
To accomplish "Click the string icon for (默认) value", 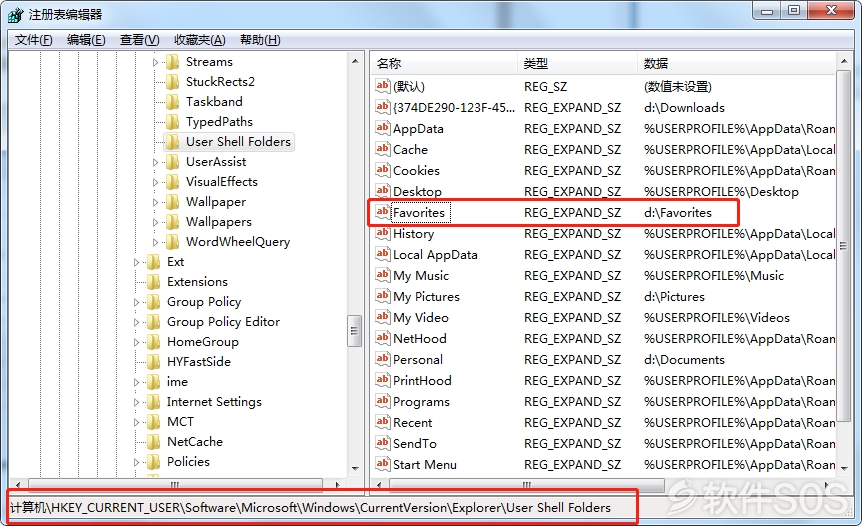I will pyautogui.click(x=383, y=86).
